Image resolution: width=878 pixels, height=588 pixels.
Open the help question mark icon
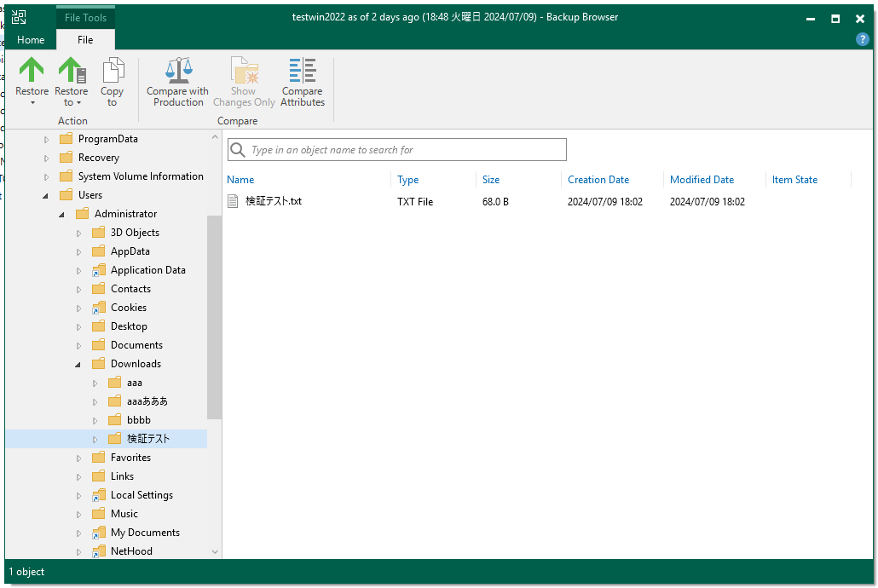[863, 39]
